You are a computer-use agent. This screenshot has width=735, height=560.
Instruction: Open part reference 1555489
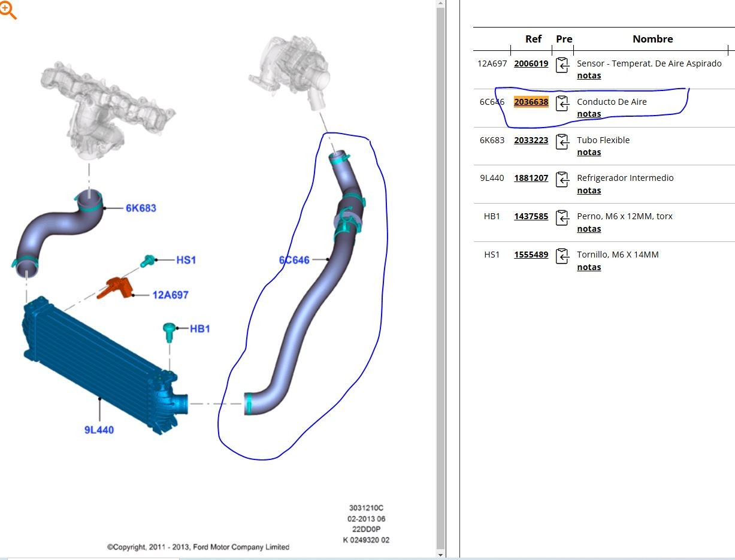pyautogui.click(x=531, y=255)
